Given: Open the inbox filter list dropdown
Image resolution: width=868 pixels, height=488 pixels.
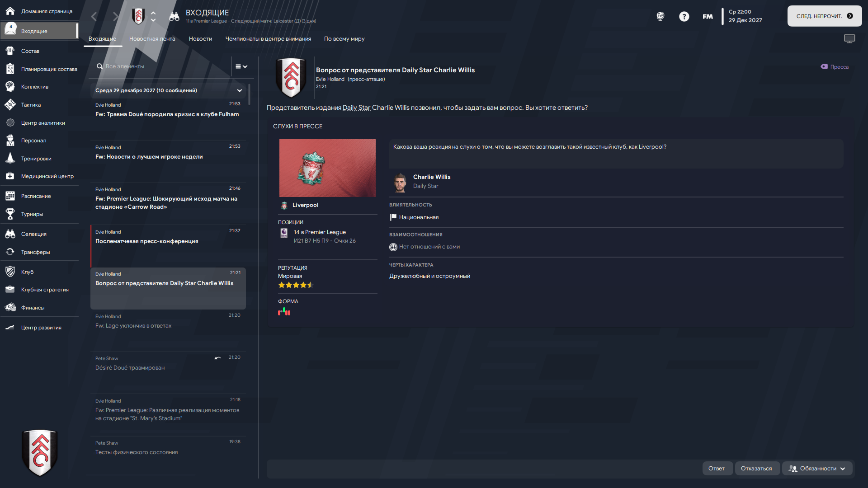Looking at the screenshot, I should 241,66.
